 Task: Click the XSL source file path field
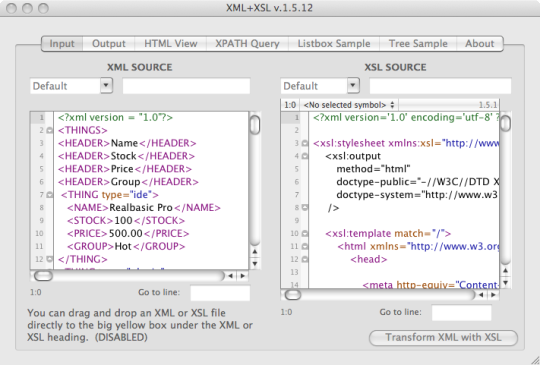coord(440,86)
